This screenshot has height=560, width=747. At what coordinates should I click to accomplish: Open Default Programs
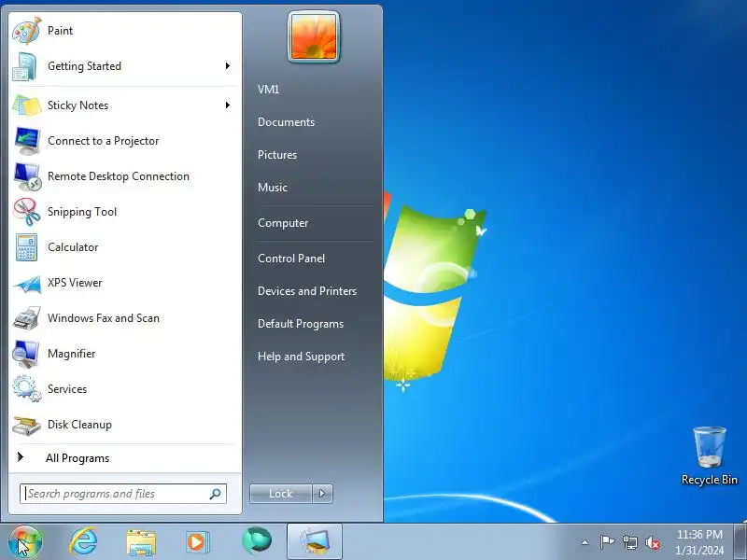(301, 324)
